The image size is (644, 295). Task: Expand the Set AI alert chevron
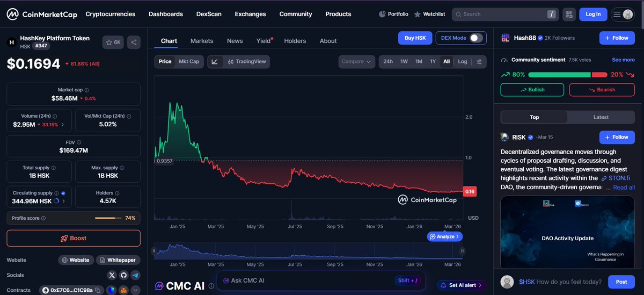[480, 285]
